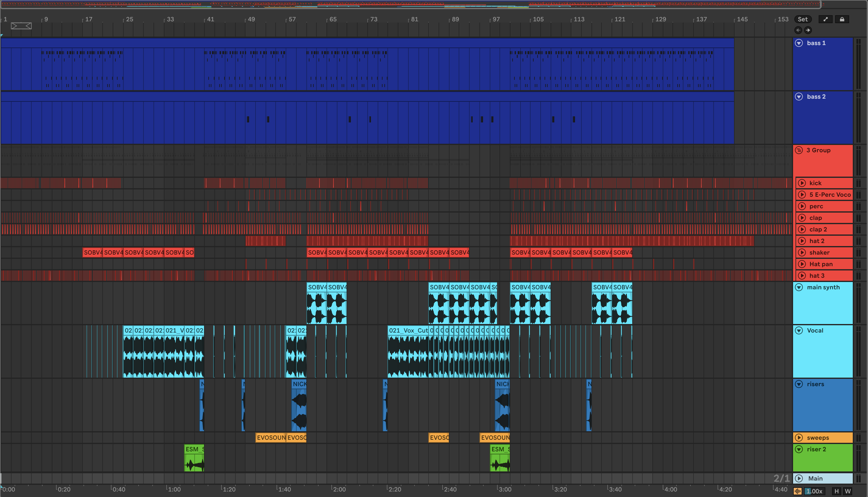The image size is (868, 497).
Task: Click the 1.00x waveform zoom field
Action: (x=814, y=491)
